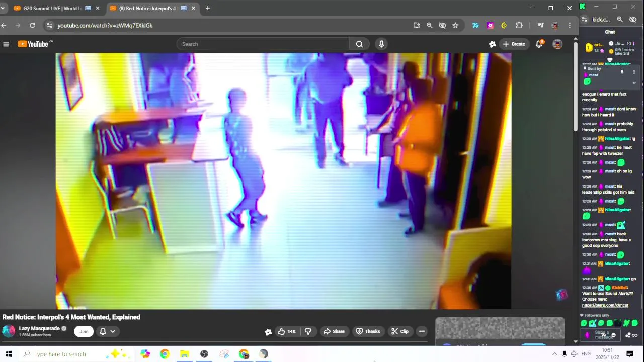The image size is (644, 362).
Task: Click the Lazy Masquerade channel name
Action: point(40,328)
